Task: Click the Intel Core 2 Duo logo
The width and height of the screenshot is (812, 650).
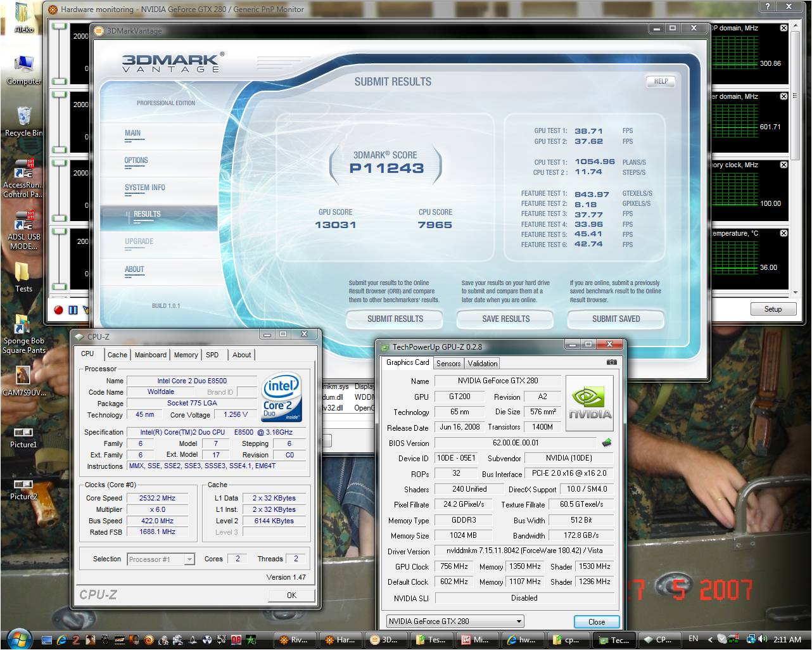Action: pos(281,398)
